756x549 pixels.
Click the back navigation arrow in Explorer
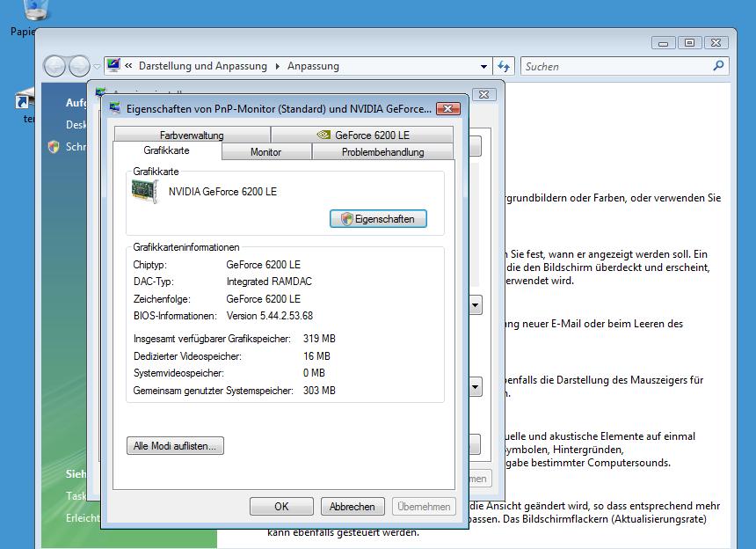[55, 66]
